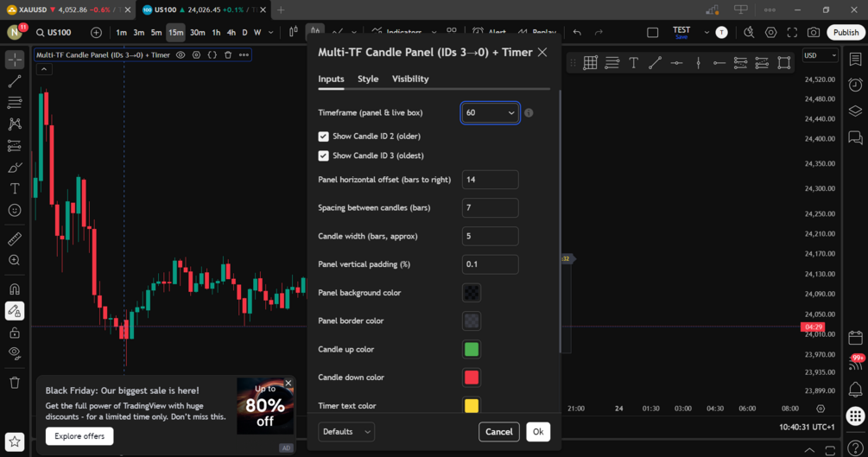Uncheck Show Candle ID 2 (older)
The width and height of the screenshot is (868, 457).
tap(323, 136)
